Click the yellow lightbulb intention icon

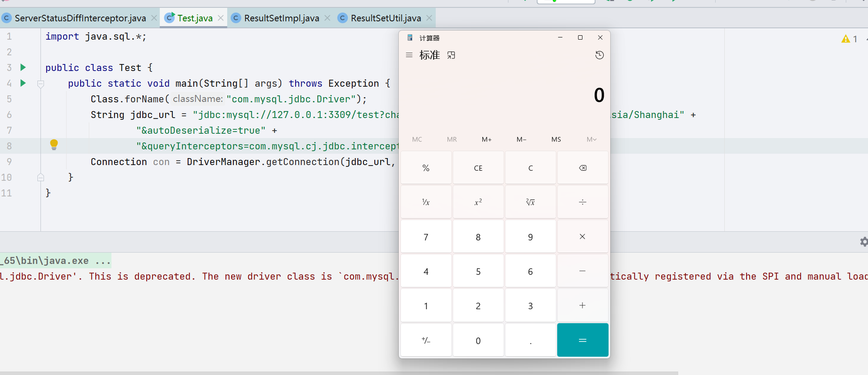click(x=54, y=145)
